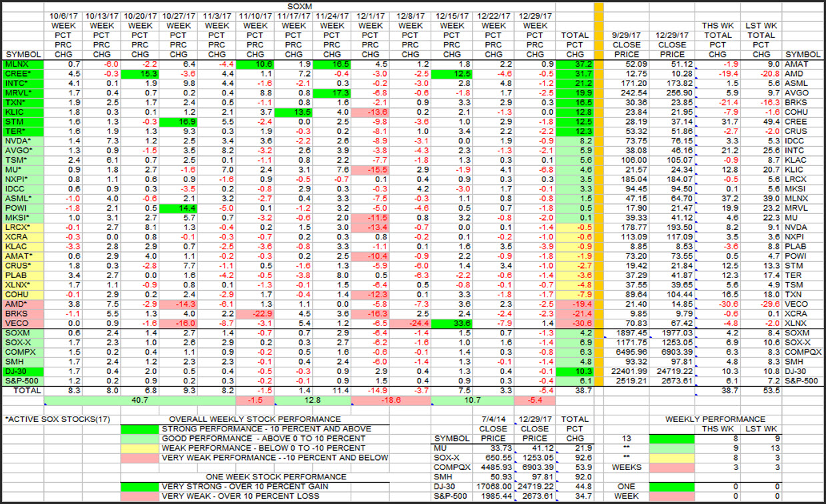Viewport: 826px width, 504px height.
Task: Select the -18.6 summary cell at bottom
Action: (x=391, y=401)
